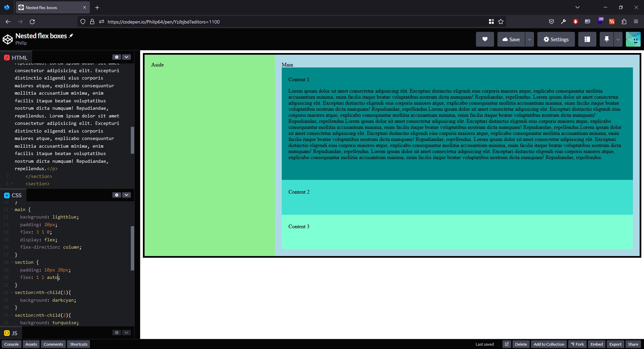Collapse the section rule fold arrow

coord(12,262)
